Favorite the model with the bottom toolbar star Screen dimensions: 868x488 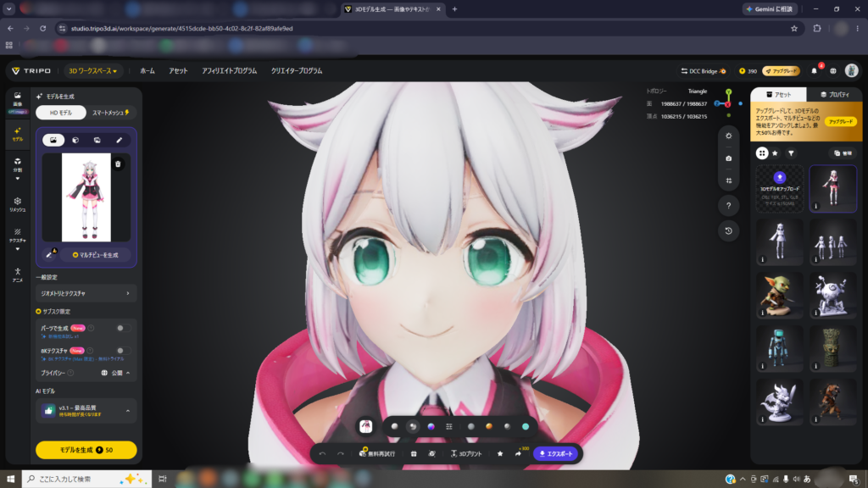[500, 454]
